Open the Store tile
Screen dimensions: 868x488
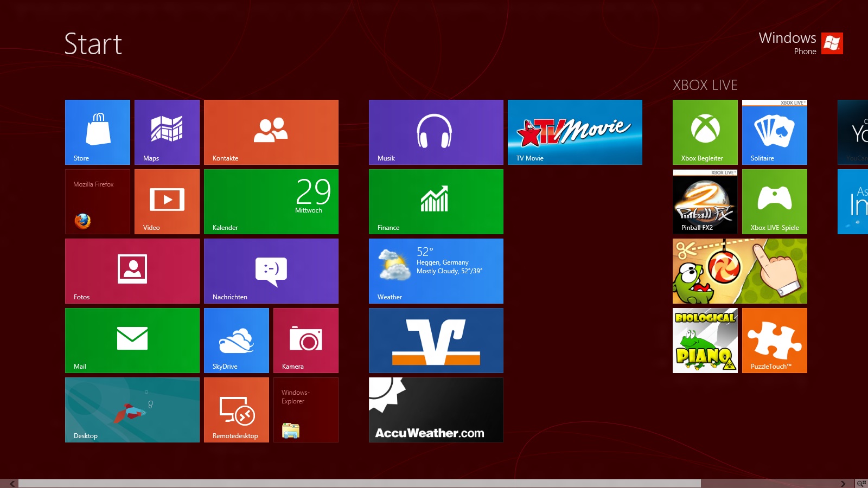[x=98, y=132]
